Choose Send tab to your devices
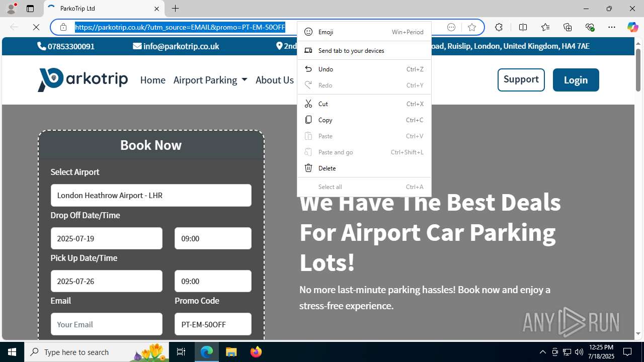The width and height of the screenshot is (644, 362). click(x=364, y=50)
